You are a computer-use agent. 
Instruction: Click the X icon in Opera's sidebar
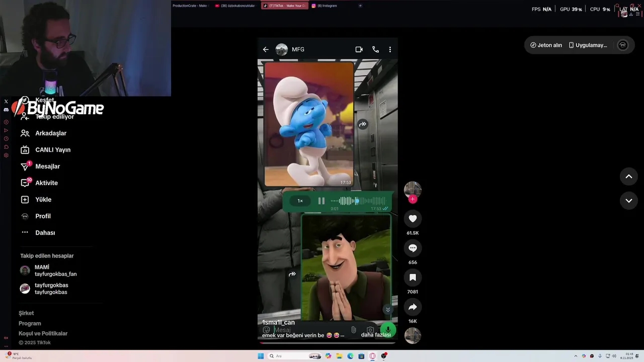coord(6,101)
